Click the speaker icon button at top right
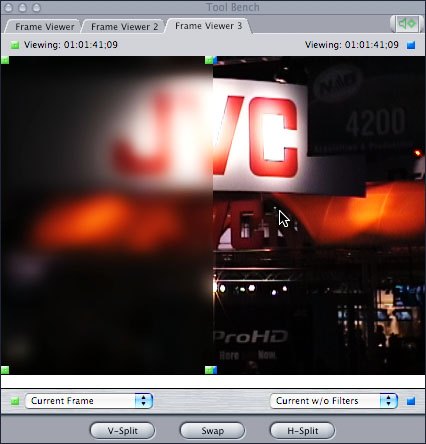 (x=407, y=24)
